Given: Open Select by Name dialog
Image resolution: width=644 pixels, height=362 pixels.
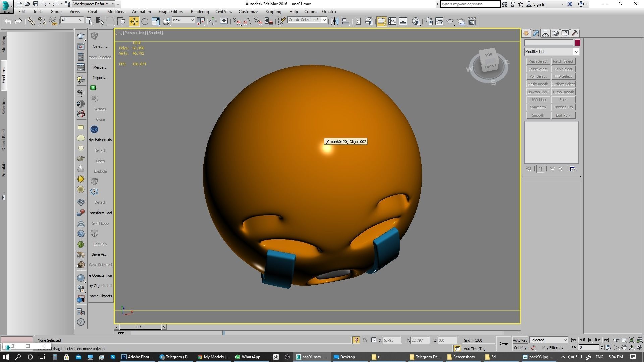Looking at the screenshot, I should [x=100, y=21].
